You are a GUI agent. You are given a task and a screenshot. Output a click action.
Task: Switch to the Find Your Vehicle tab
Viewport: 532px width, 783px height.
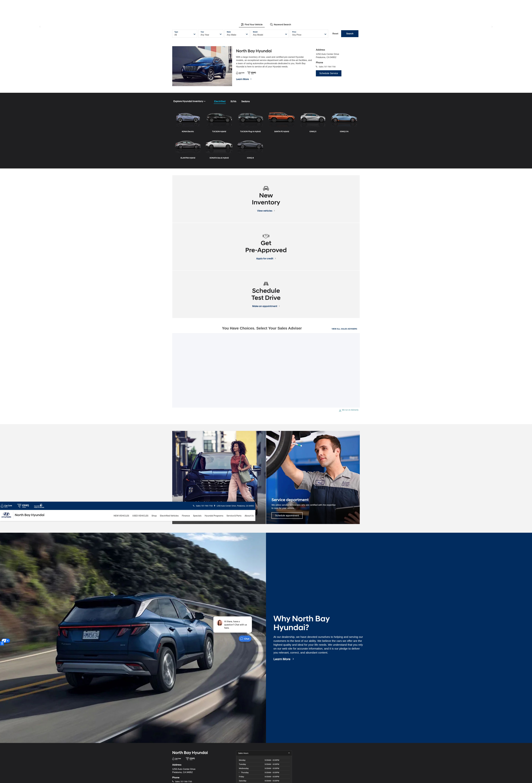(x=252, y=25)
